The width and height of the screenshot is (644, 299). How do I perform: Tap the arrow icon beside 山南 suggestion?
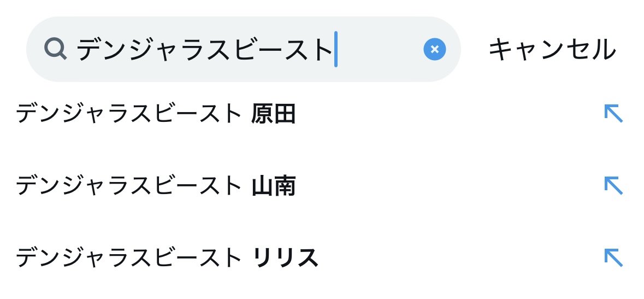coord(613,185)
